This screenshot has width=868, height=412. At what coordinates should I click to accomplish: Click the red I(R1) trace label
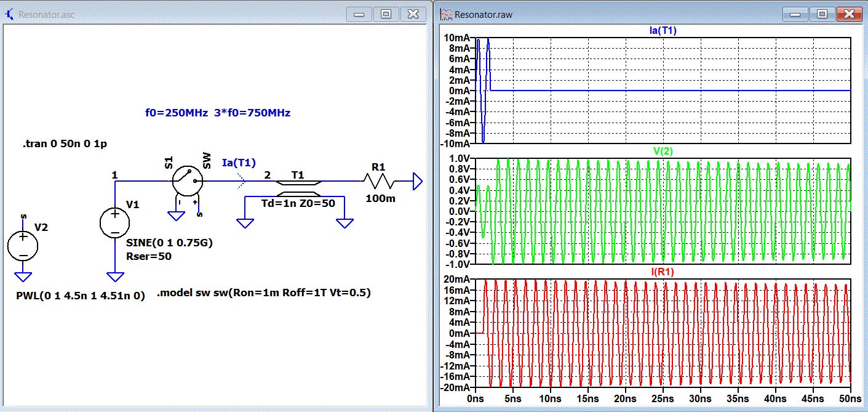pos(663,272)
